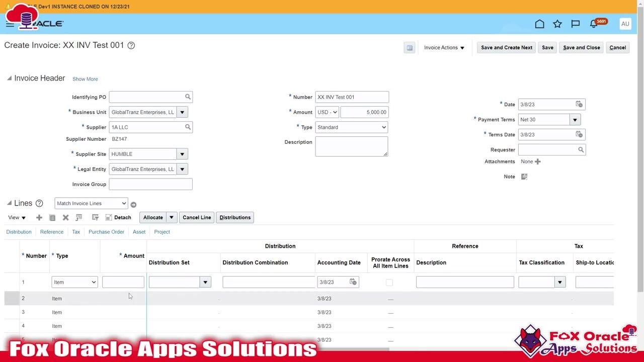Open the notifications bell
This screenshot has height=362, width=644.
(594, 24)
